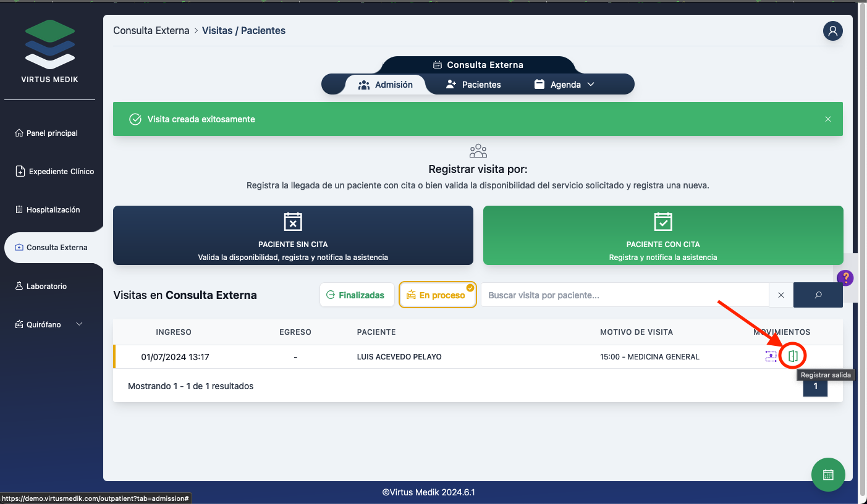867x504 pixels.
Task: Go to Consulta Externa breadcrumb link
Action: [x=151, y=30]
